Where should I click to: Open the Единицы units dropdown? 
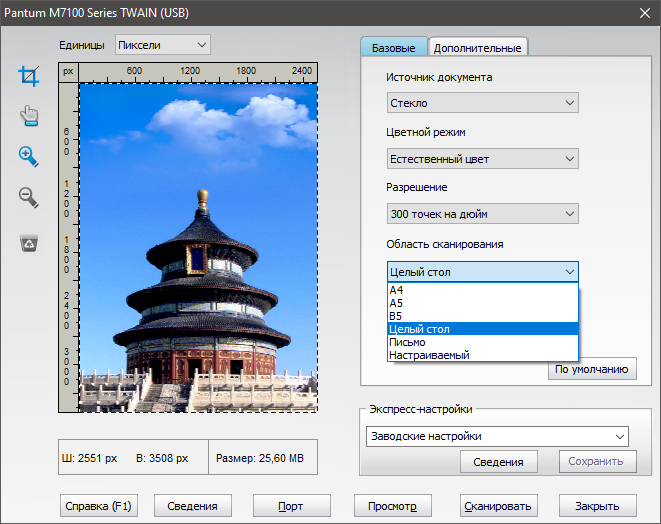tap(163, 45)
